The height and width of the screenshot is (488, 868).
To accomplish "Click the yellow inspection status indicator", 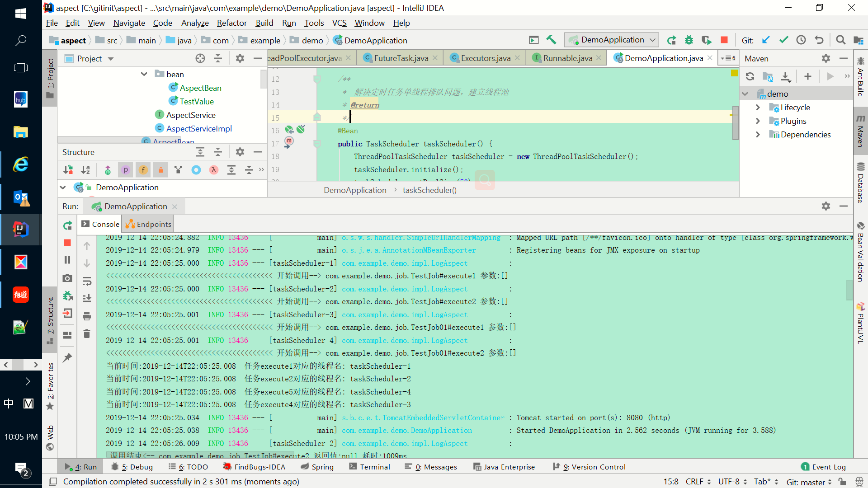I will 734,73.
